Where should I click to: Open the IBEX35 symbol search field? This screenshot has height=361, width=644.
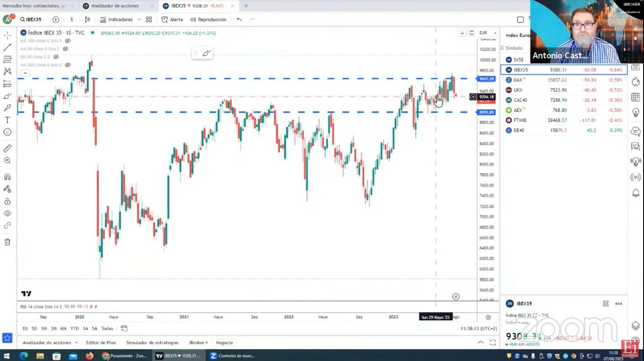[31, 20]
